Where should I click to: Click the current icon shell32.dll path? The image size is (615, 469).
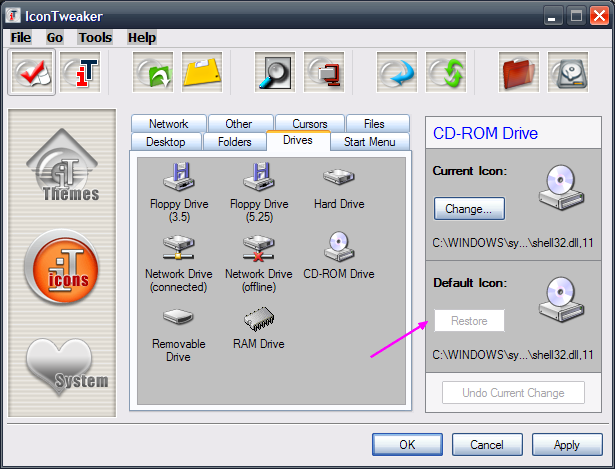513,243
